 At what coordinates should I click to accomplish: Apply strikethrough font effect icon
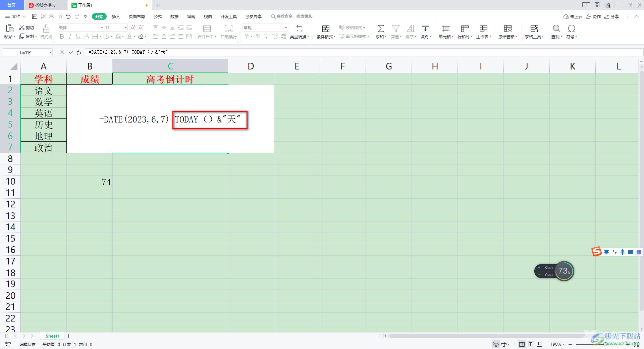click(x=87, y=36)
